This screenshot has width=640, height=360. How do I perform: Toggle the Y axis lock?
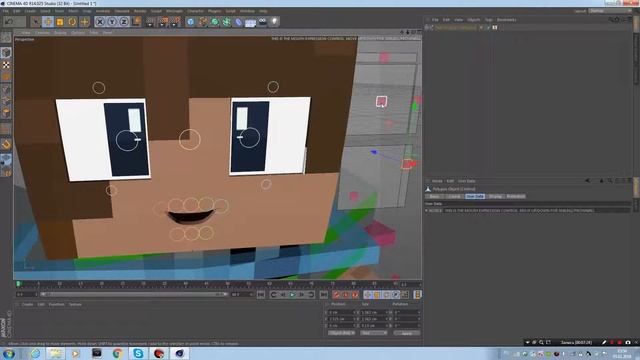(x=112, y=22)
